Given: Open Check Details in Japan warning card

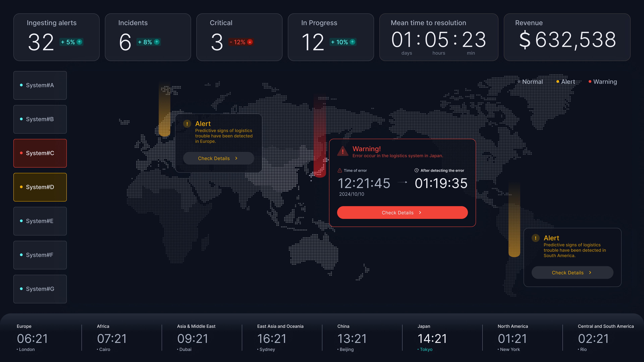Looking at the screenshot, I should (x=402, y=213).
